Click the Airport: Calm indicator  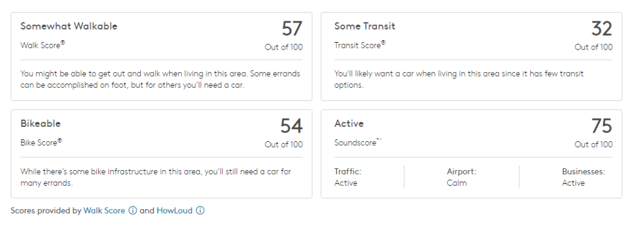[x=462, y=177]
